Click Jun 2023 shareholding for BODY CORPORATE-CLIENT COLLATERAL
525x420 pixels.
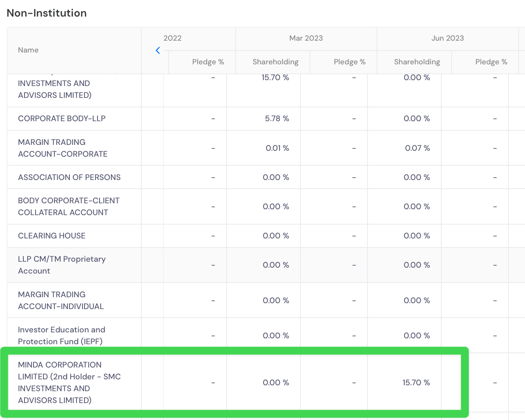417,206
